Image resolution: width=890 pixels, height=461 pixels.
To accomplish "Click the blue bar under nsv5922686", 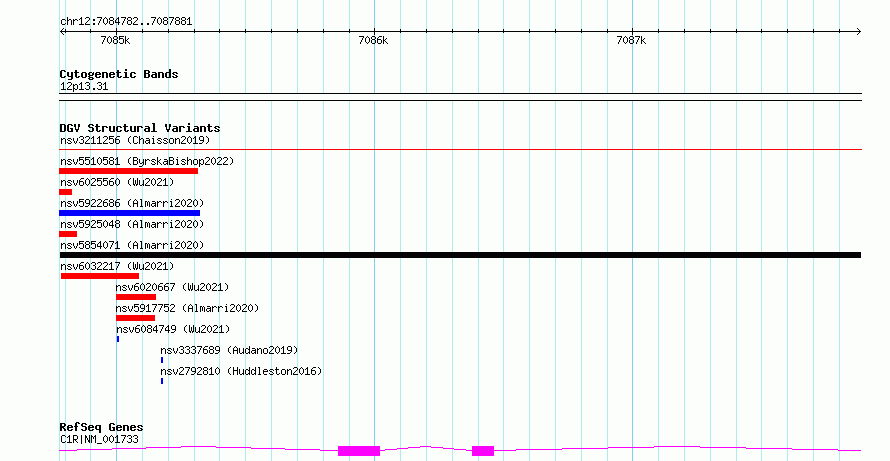I will [129, 213].
